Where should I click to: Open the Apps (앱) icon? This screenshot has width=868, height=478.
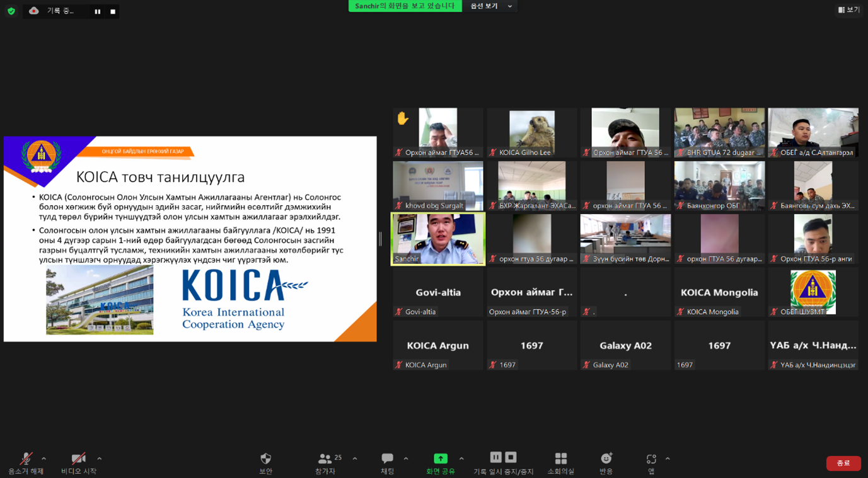click(651, 459)
